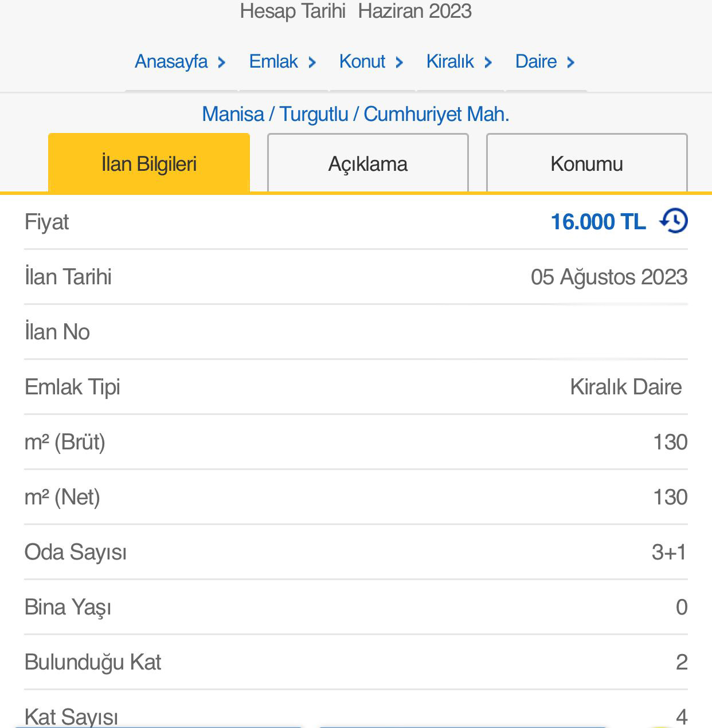Viewport: 712px width, 728px height.
Task: Click the chevron after Daire
Action: click(571, 62)
